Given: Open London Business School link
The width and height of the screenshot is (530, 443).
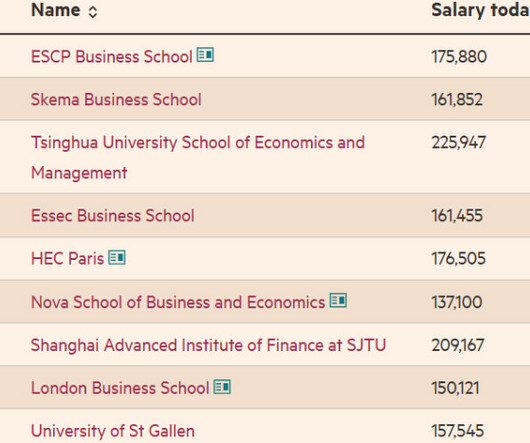Looking at the screenshot, I should point(120,388).
